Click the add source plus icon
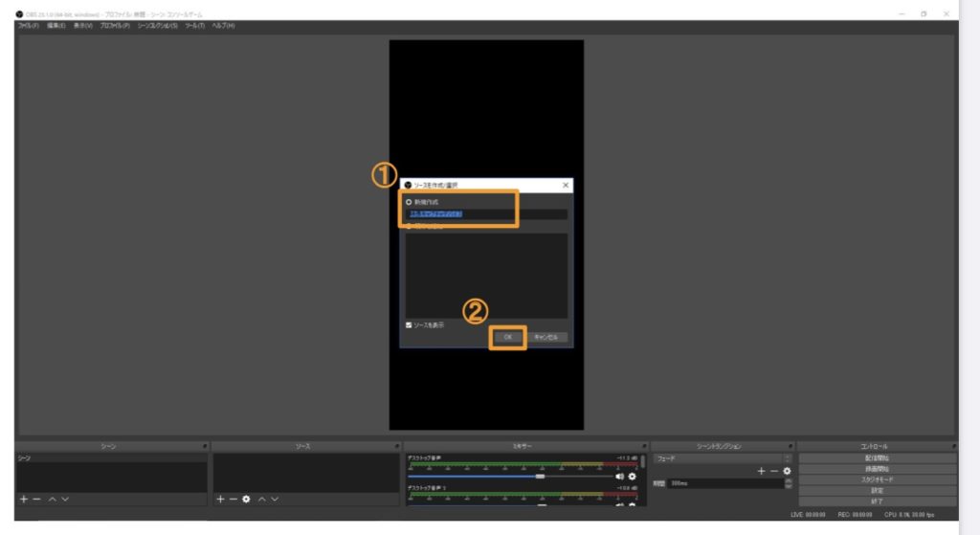 click(x=220, y=500)
